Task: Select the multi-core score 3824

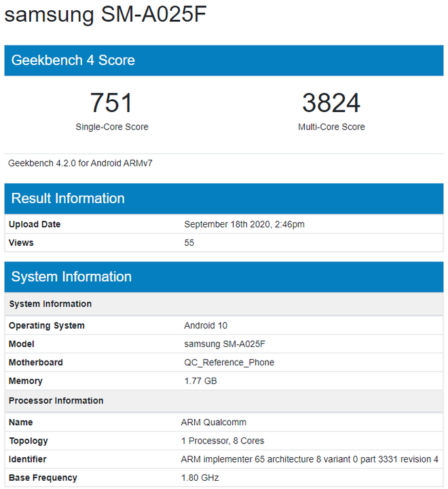Action: pos(331,103)
